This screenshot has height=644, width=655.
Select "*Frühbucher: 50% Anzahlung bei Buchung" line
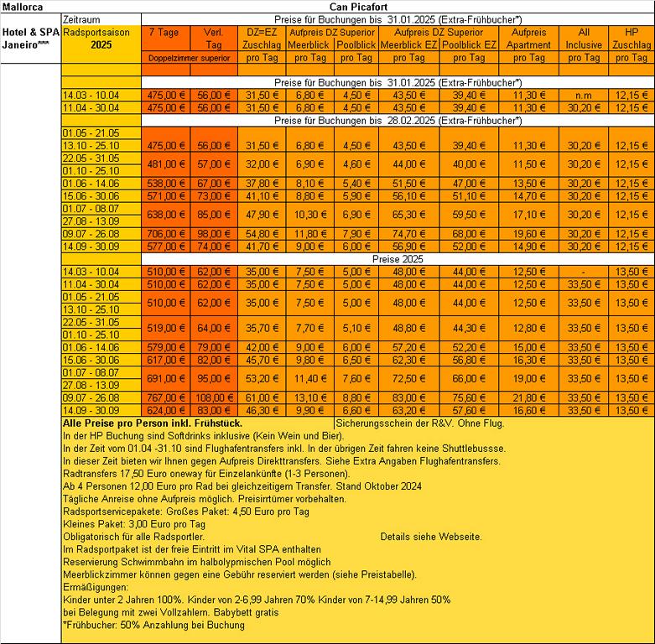tap(153, 626)
